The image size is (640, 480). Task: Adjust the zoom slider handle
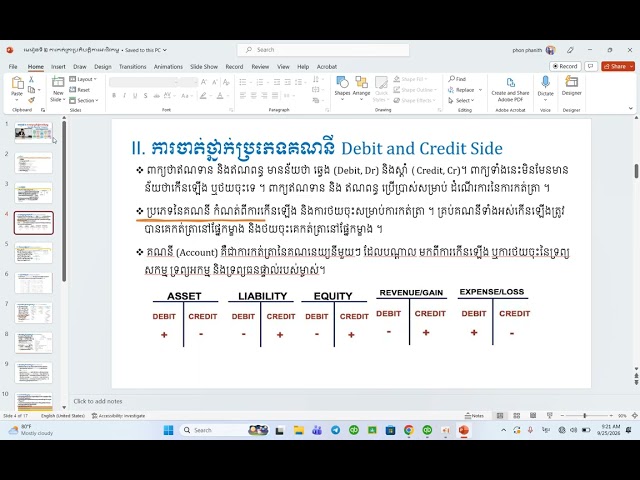pyautogui.click(x=584, y=416)
